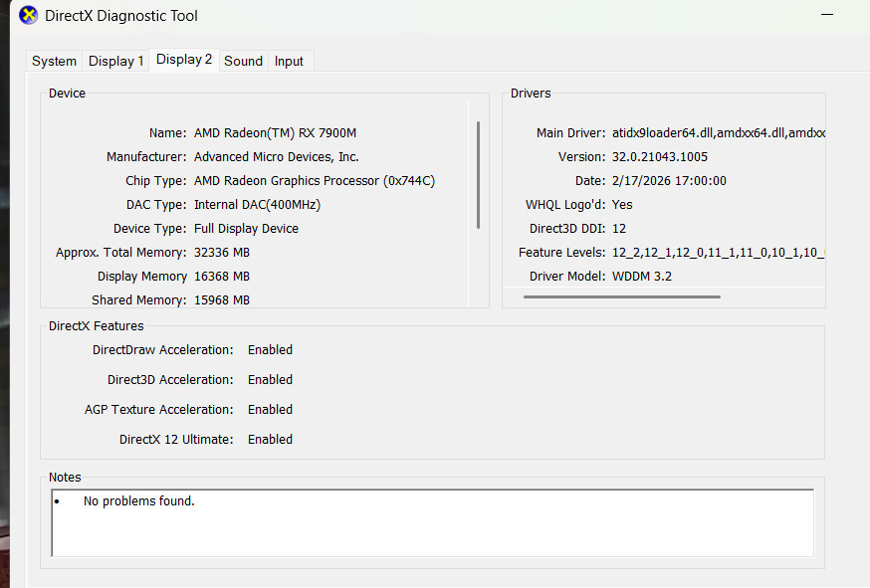This screenshot has height=588, width=870.
Task: Click the 'WHQL Logo'd:' label
Action: (565, 205)
